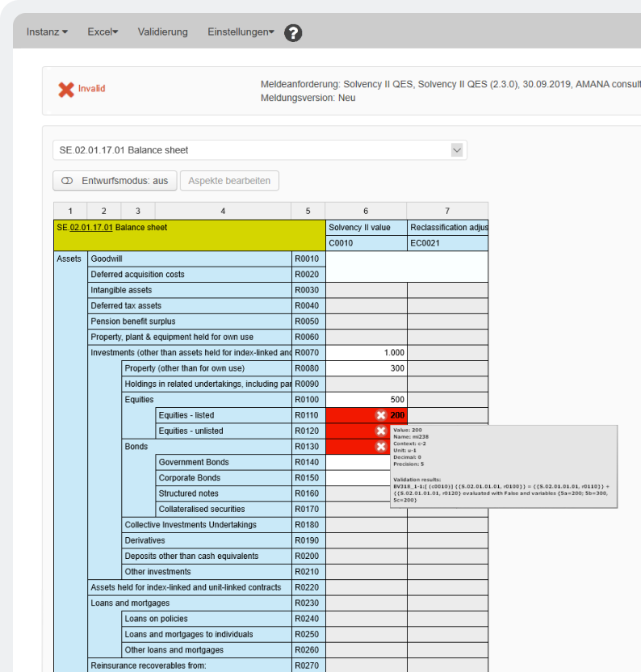Select the Investments R0070 value cell
This screenshot has height=672, width=641.
coord(366,353)
